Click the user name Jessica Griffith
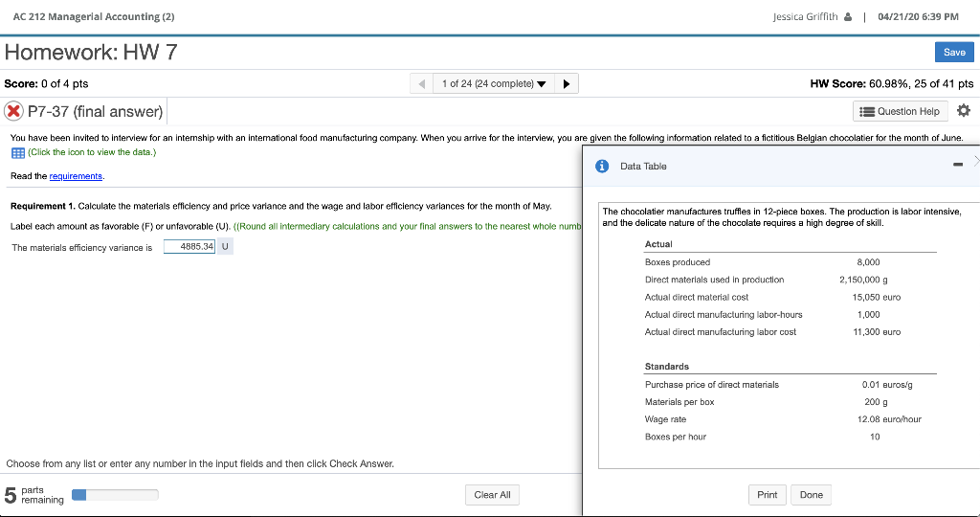Screen dimensions: 980x517 805,17
